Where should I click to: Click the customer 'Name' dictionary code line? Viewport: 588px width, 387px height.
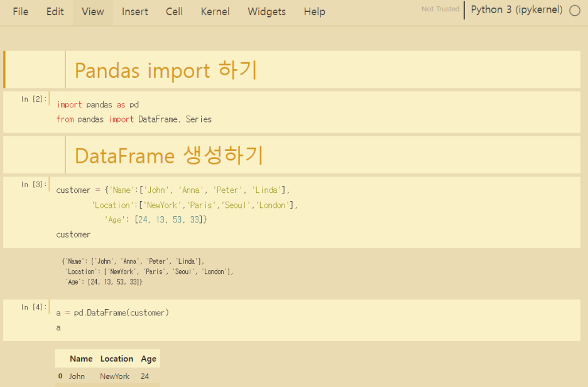173,190
